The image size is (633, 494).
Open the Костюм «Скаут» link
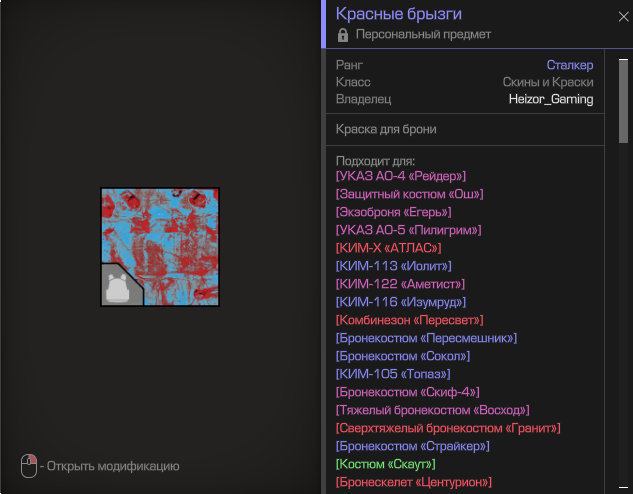(x=386, y=464)
